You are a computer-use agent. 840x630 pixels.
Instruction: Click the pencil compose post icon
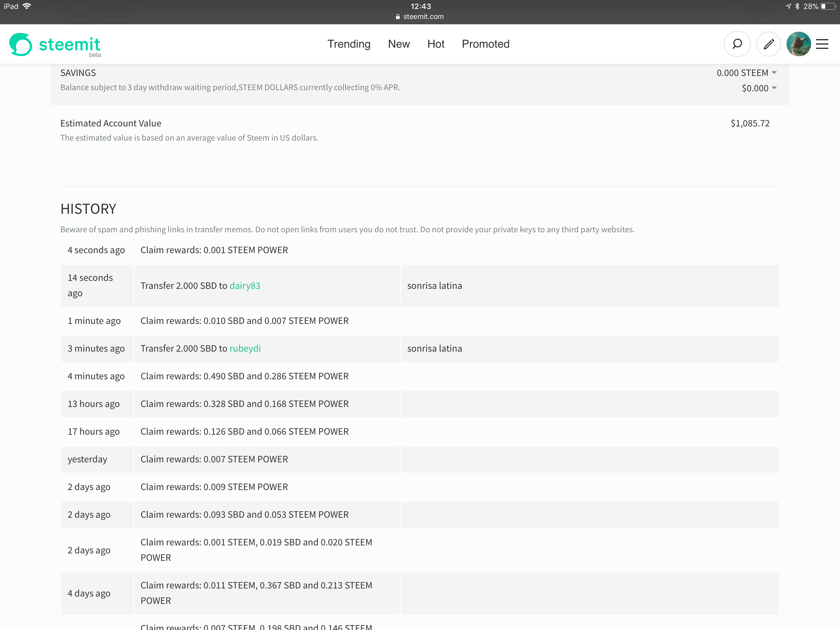pyautogui.click(x=769, y=44)
